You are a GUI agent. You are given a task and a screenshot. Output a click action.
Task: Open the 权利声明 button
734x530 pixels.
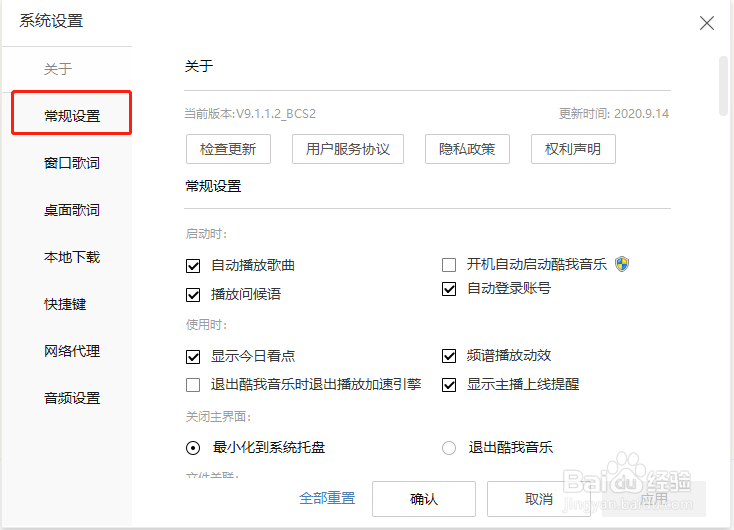pos(573,149)
